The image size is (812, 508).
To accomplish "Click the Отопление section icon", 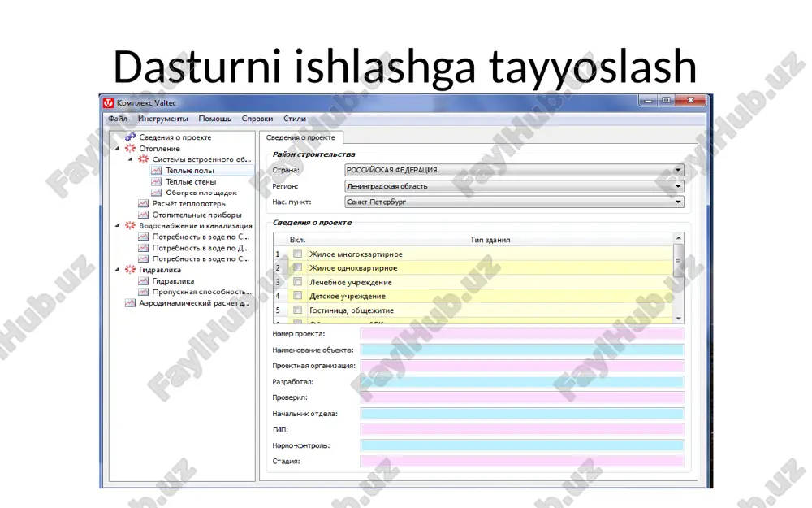I will pyautogui.click(x=130, y=148).
